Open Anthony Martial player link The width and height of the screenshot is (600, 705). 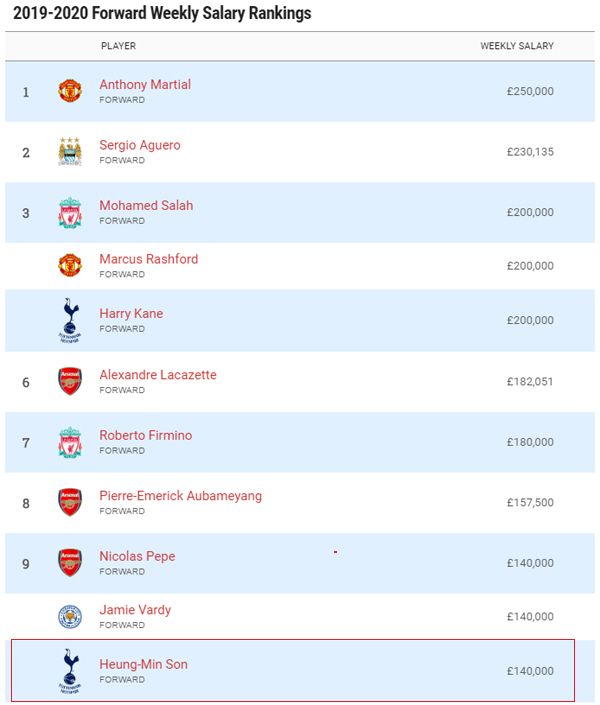[145, 85]
